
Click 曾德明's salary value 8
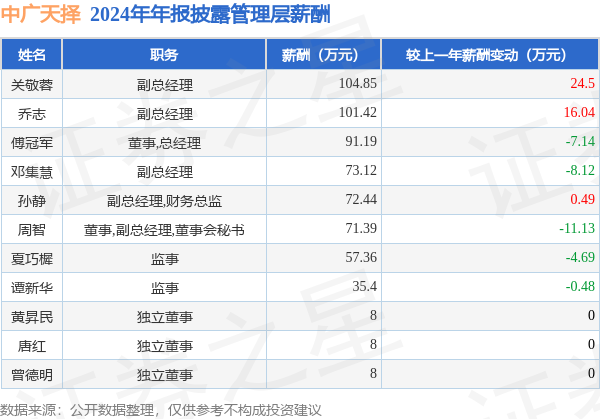(x=373, y=373)
